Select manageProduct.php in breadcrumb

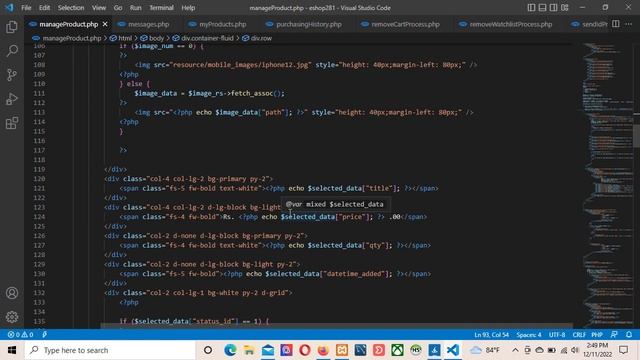(71, 38)
